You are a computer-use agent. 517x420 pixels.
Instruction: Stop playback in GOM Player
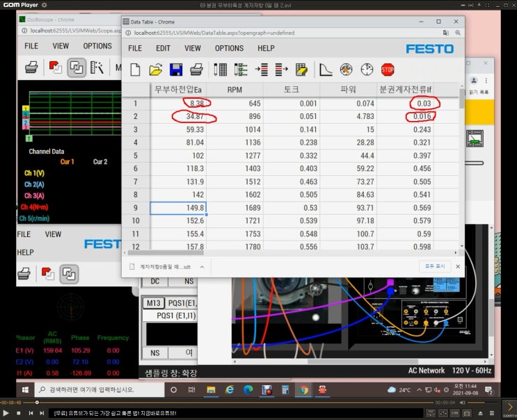pyautogui.click(x=19, y=413)
